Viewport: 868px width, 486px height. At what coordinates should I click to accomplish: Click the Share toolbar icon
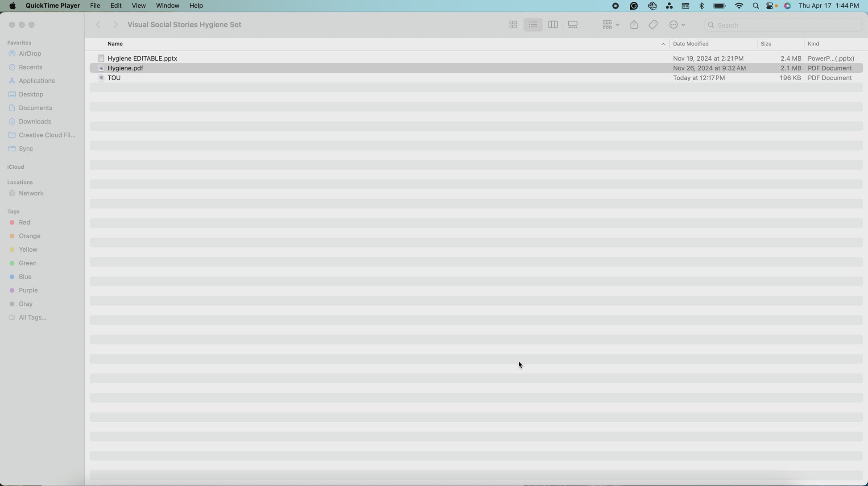pyautogui.click(x=634, y=25)
